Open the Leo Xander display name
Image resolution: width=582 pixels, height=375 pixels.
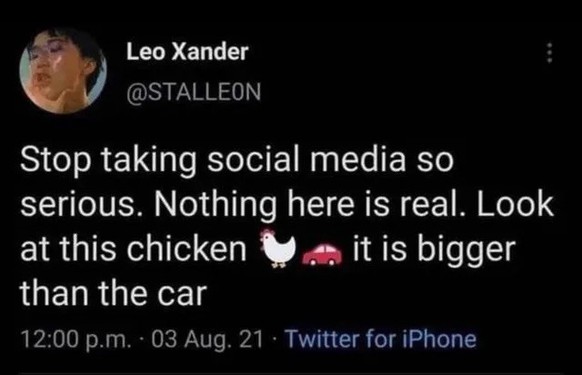187,52
